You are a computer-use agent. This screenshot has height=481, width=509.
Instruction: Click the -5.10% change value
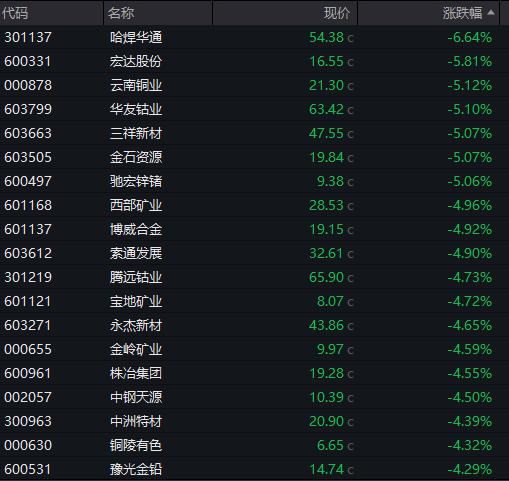tap(469, 109)
